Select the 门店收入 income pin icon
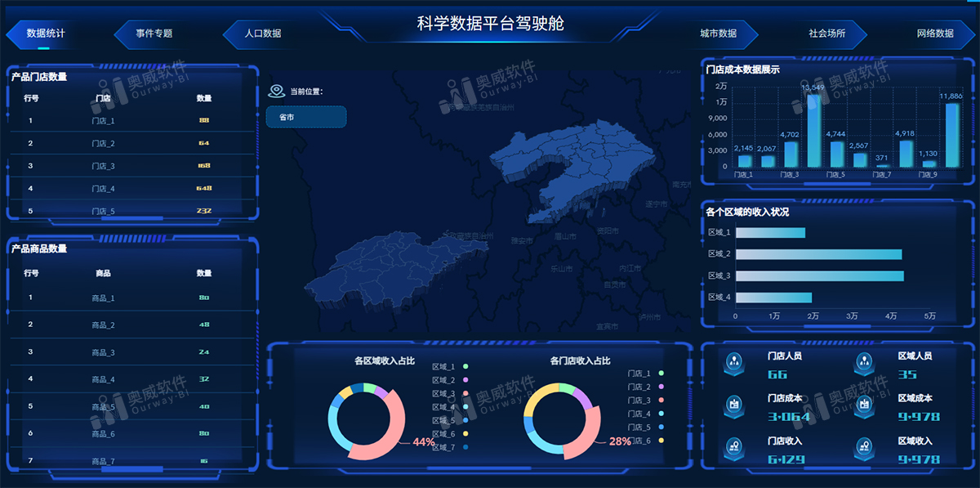Screen dimensions: 980x488 coord(733,445)
